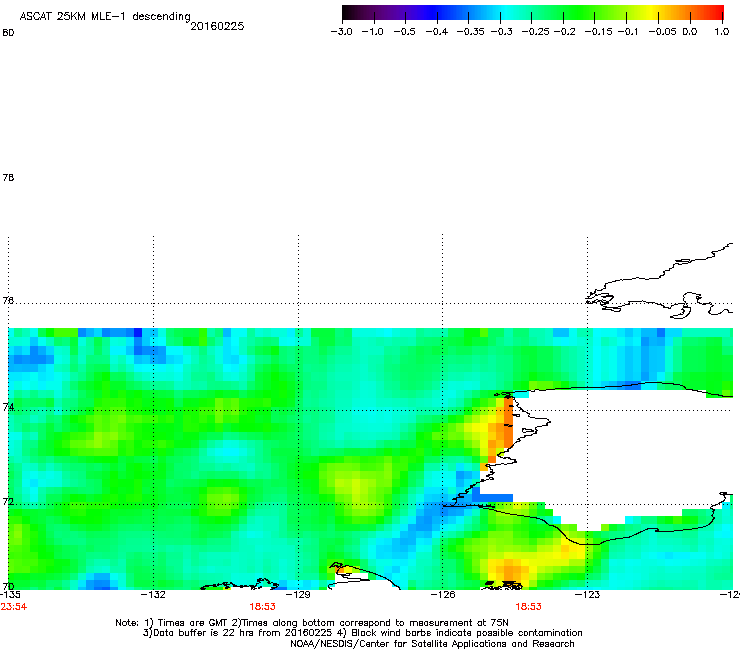740x650 pixels.
Task: Click the latitude label 80
Action: coord(8,33)
